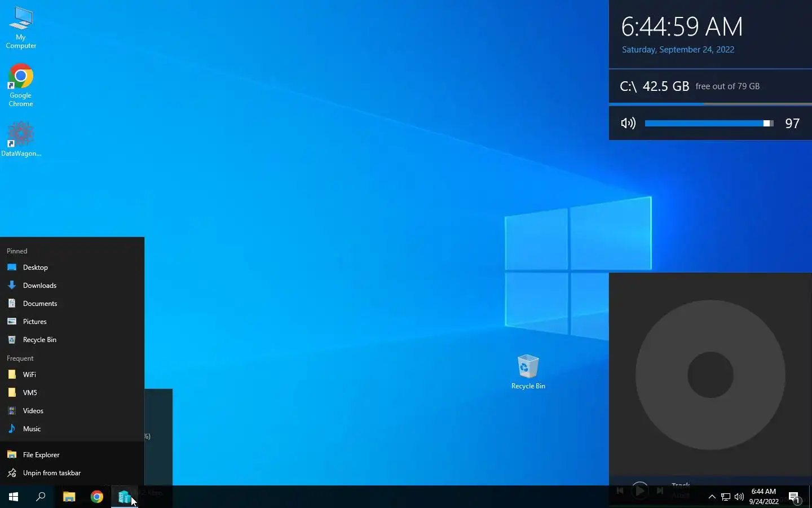
Task: Click the disc artwork in the media widget
Action: [x=710, y=375]
